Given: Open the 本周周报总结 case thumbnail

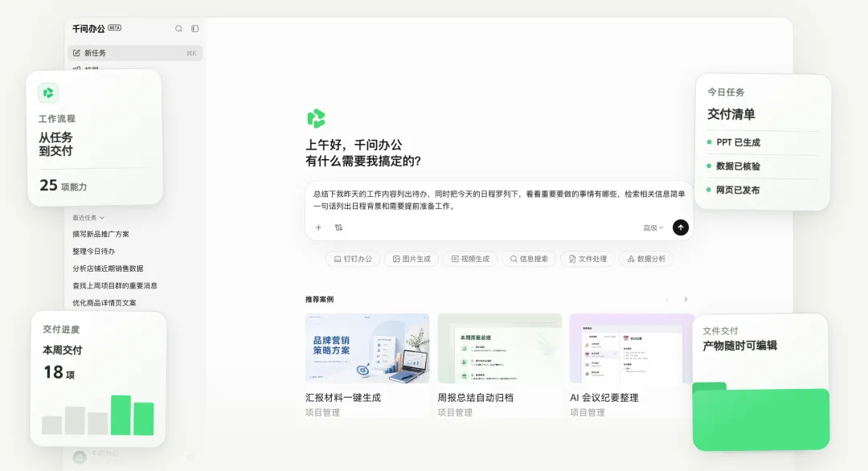Looking at the screenshot, I should pos(500,348).
